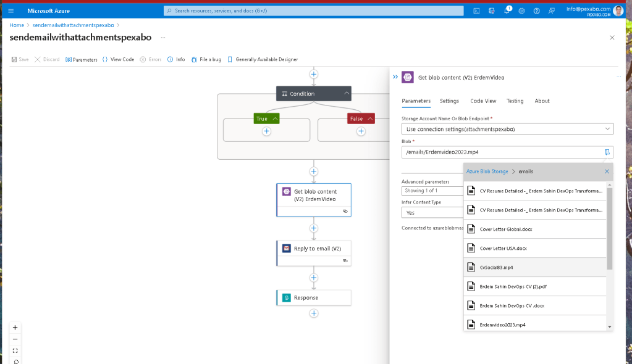Image resolution: width=632 pixels, height=364 pixels.
Task: Click File a bug
Action: point(206,59)
